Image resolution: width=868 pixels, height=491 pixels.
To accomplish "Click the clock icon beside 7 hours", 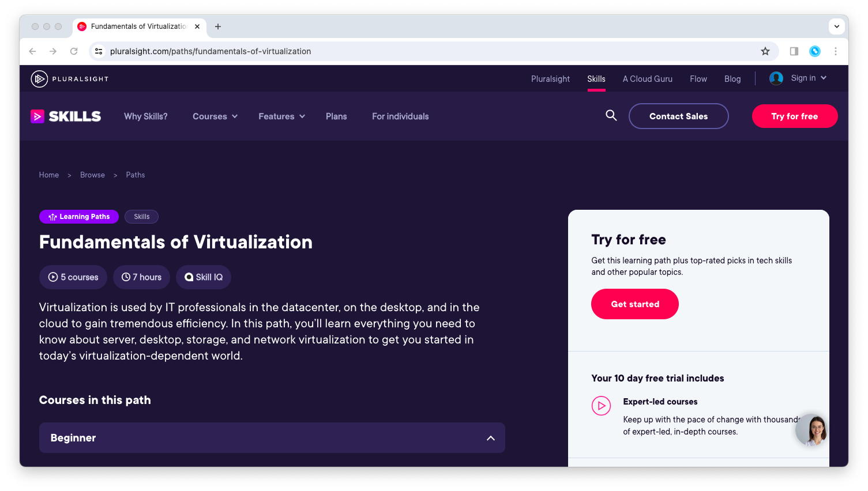I will pyautogui.click(x=125, y=277).
